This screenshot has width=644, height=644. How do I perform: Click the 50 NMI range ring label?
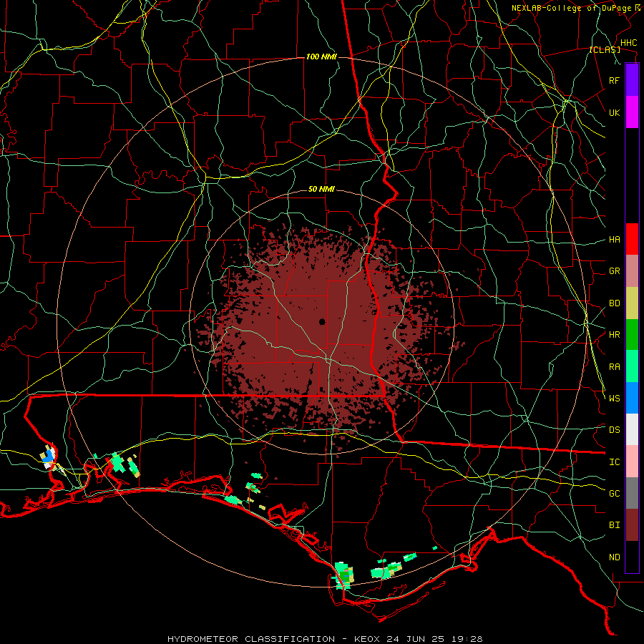pyautogui.click(x=321, y=189)
